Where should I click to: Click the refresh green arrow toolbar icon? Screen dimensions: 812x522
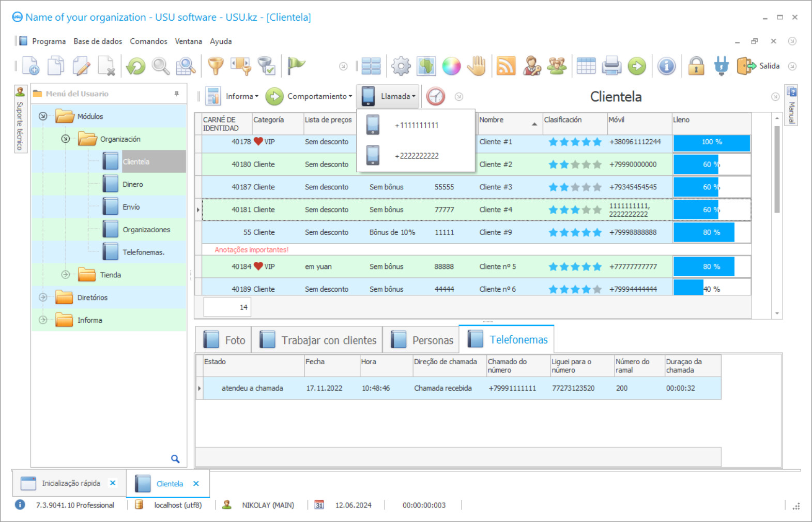[x=136, y=66]
